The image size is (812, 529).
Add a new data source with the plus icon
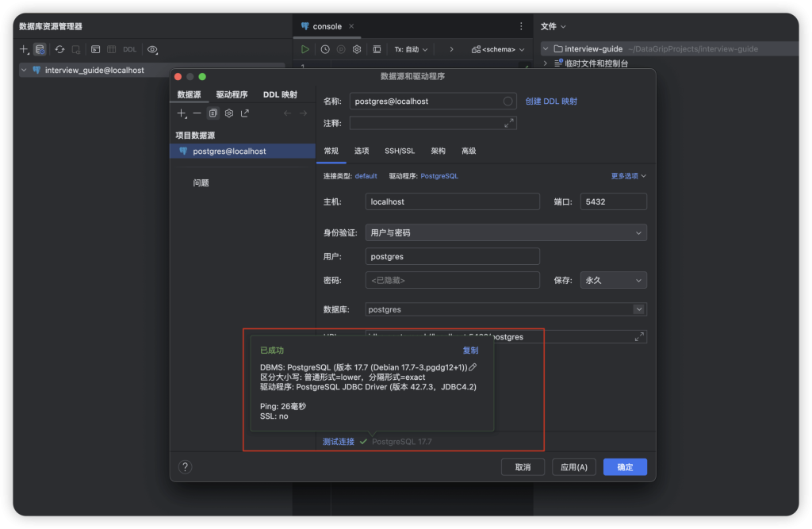[181, 113]
